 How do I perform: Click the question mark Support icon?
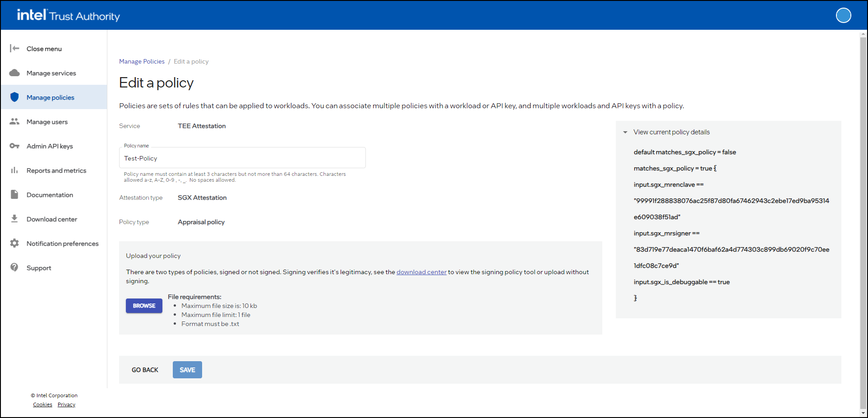(14, 267)
